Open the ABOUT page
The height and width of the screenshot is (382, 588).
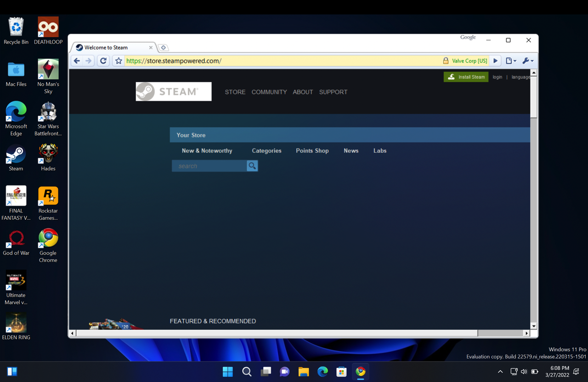tap(303, 92)
